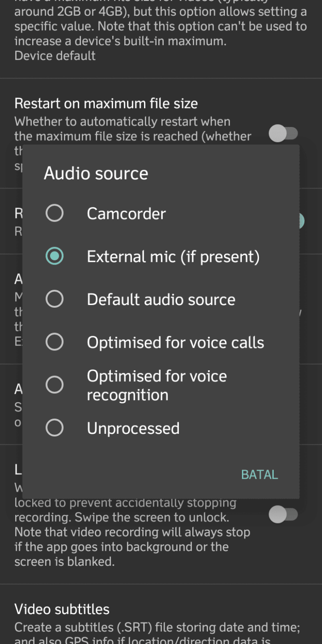Open the Video subtitles setting
This screenshot has width=322, height=644.
click(62, 609)
